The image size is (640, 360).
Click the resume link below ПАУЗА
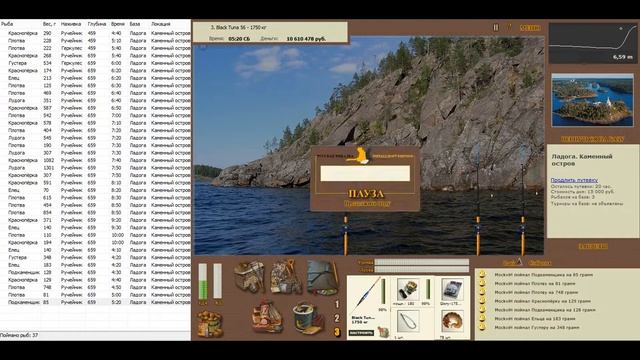coord(367,203)
